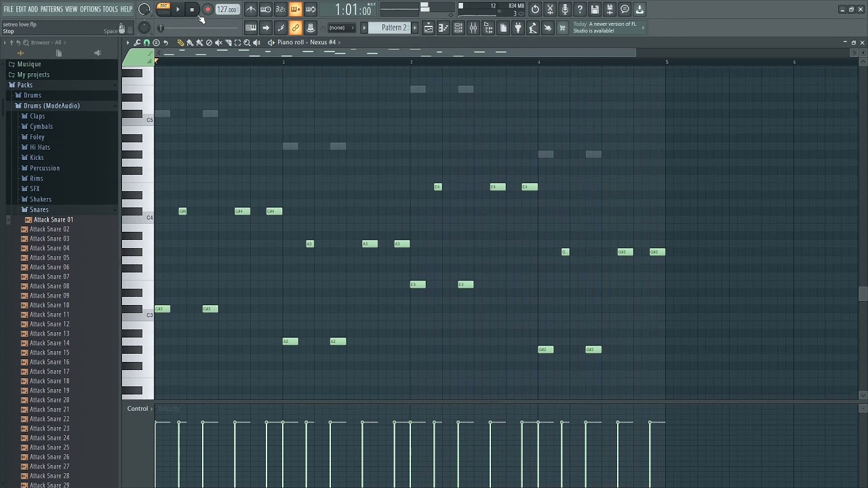
Task: Select the Slice tool in piano roll
Action: (x=228, y=42)
